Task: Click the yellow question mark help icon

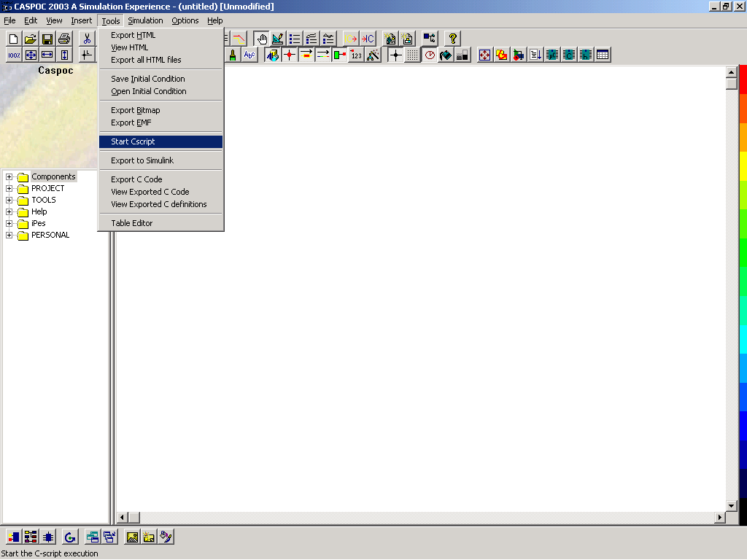Action: [x=452, y=39]
